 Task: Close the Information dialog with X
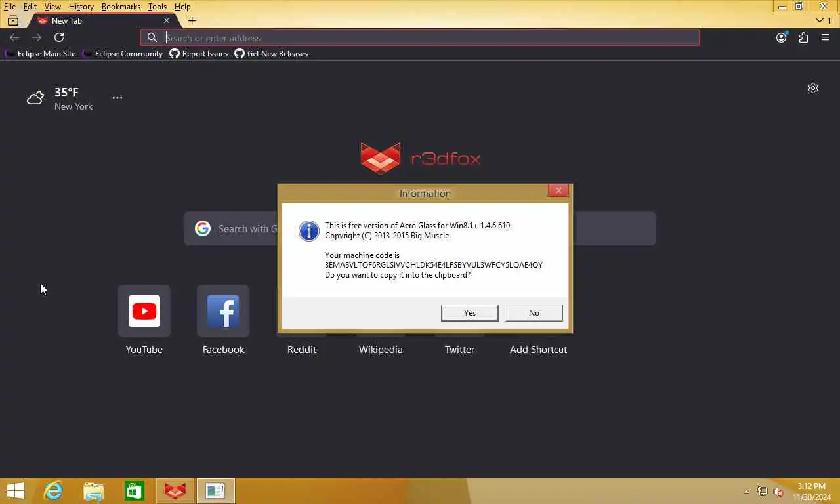pyautogui.click(x=558, y=190)
